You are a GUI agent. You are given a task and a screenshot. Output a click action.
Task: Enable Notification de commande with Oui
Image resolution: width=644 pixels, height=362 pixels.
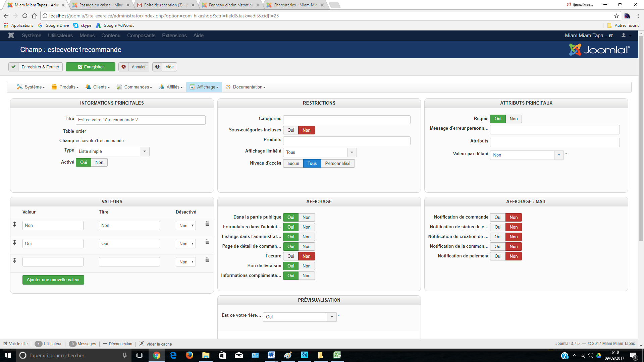pyautogui.click(x=498, y=217)
